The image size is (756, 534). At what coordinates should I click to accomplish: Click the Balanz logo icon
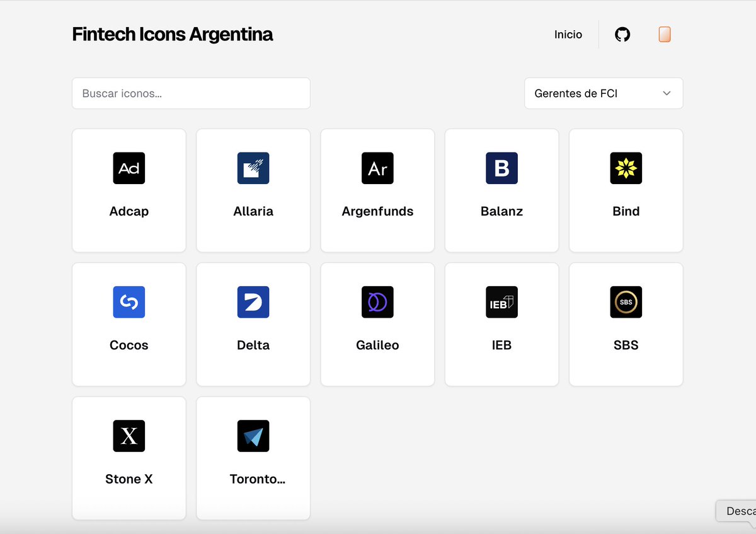click(501, 168)
